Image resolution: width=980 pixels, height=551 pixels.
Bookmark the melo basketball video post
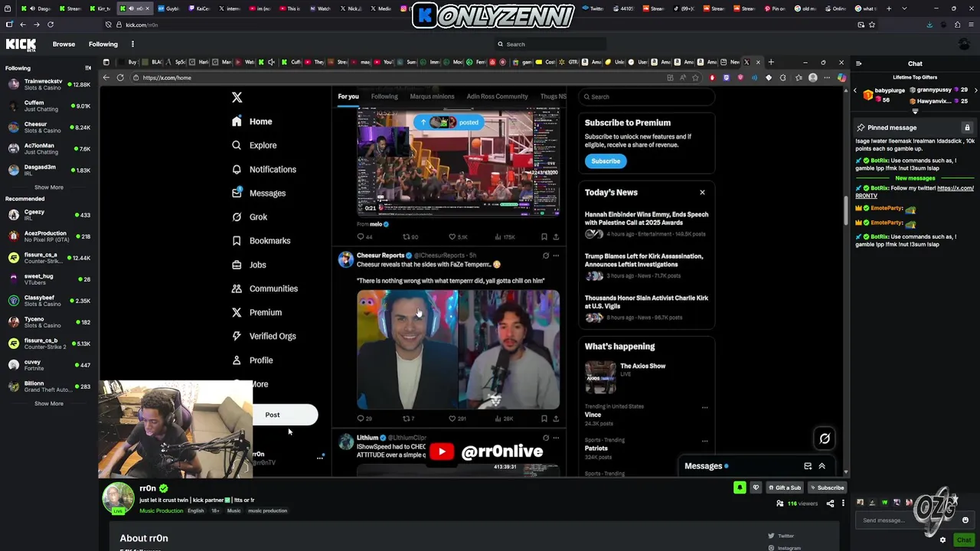(544, 237)
